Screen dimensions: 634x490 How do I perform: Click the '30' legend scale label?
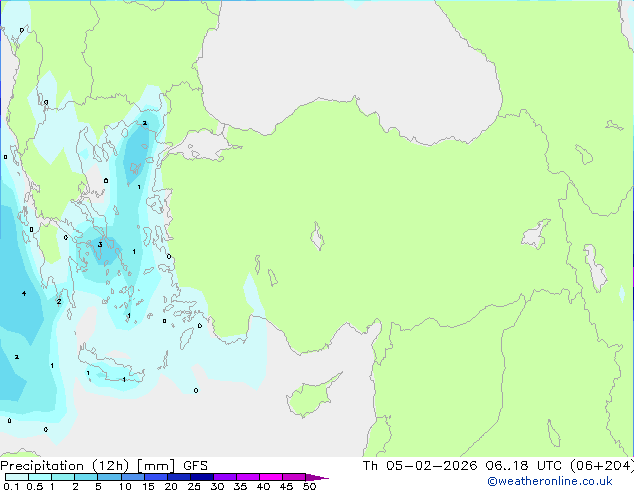pyautogui.click(x=217, y=486)
